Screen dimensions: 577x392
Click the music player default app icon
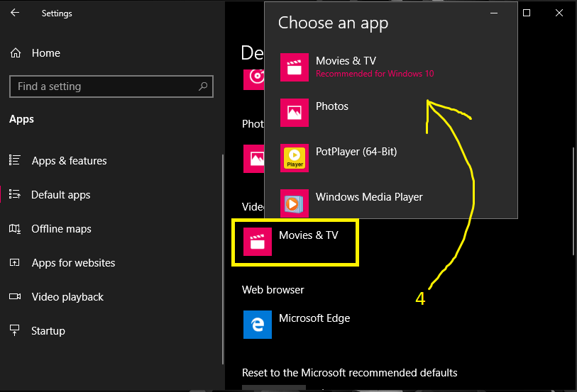pyautogui.click(x=254, y=79)
